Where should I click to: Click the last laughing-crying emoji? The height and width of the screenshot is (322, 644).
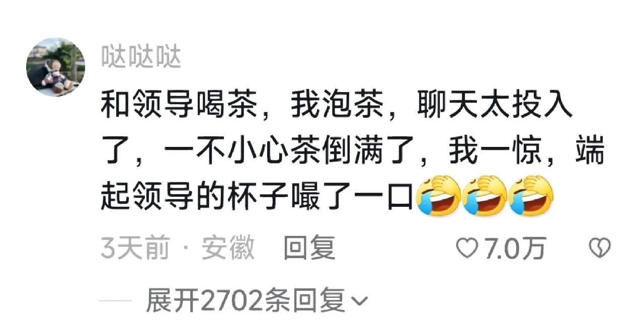[x=531, y=196]
